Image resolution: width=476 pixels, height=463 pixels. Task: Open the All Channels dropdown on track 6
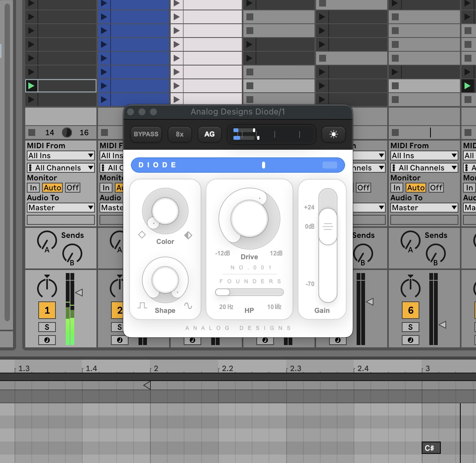424,168
